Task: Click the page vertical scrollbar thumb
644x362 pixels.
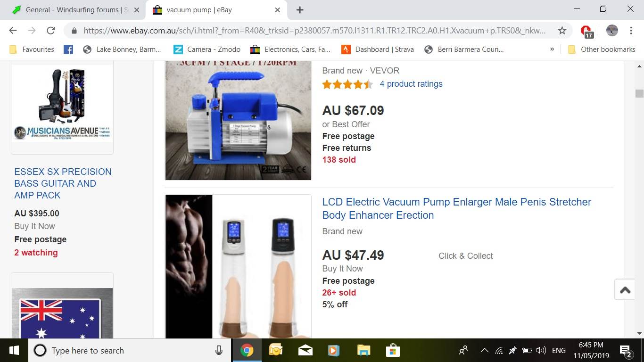Action: coord(639,93)
